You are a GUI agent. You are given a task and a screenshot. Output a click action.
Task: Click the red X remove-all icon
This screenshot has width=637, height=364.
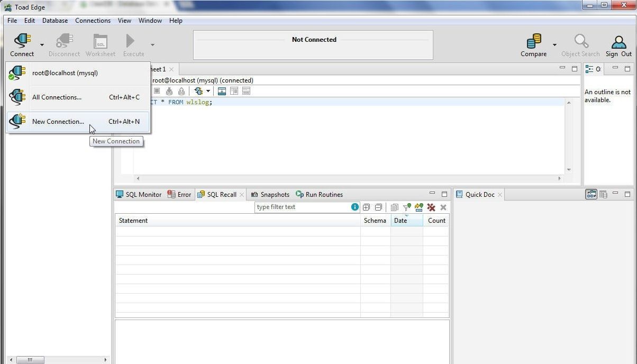431,207
